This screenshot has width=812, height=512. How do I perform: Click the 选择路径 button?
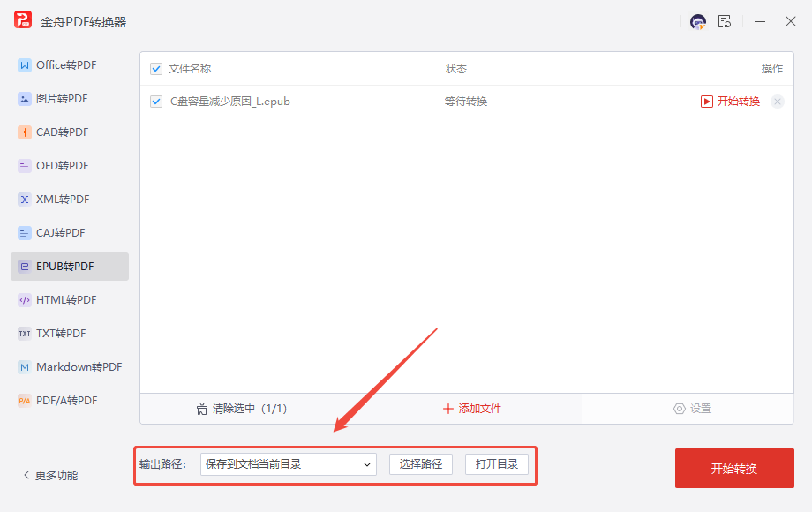tap(421, 464)
